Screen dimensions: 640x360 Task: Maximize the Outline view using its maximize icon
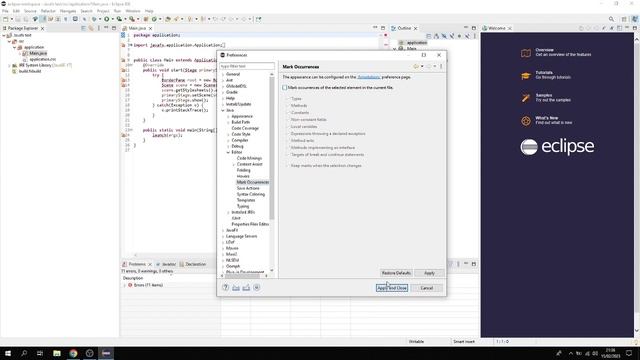click(x=474, y=28)
